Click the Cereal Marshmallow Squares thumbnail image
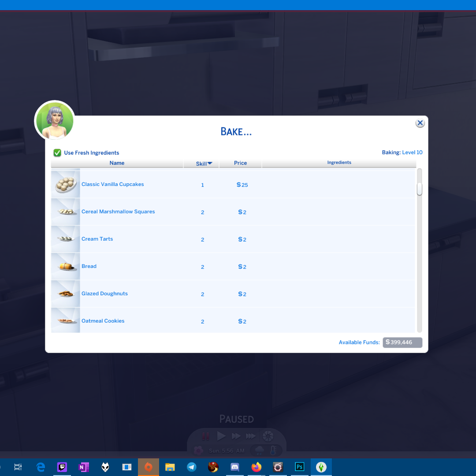 click(66, 212)
